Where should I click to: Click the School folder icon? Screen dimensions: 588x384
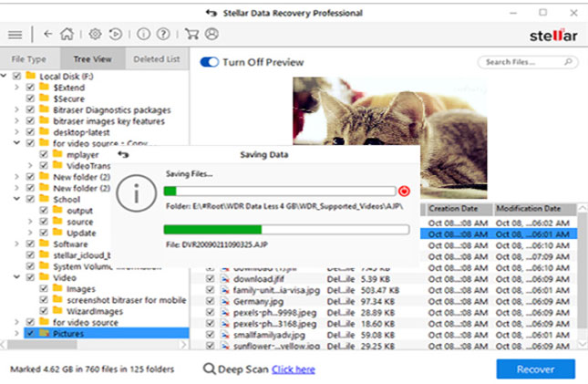tap(45, 199)
